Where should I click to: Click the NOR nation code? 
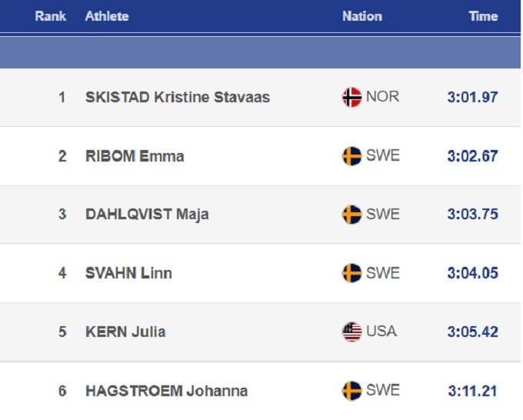click(x=382, y=98)
